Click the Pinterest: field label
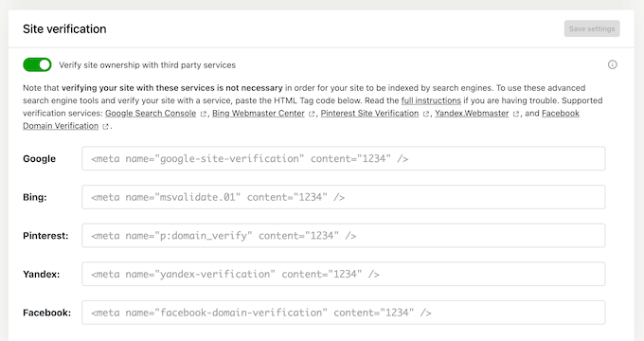Screen dimensions: 644x341 point(45,236)
